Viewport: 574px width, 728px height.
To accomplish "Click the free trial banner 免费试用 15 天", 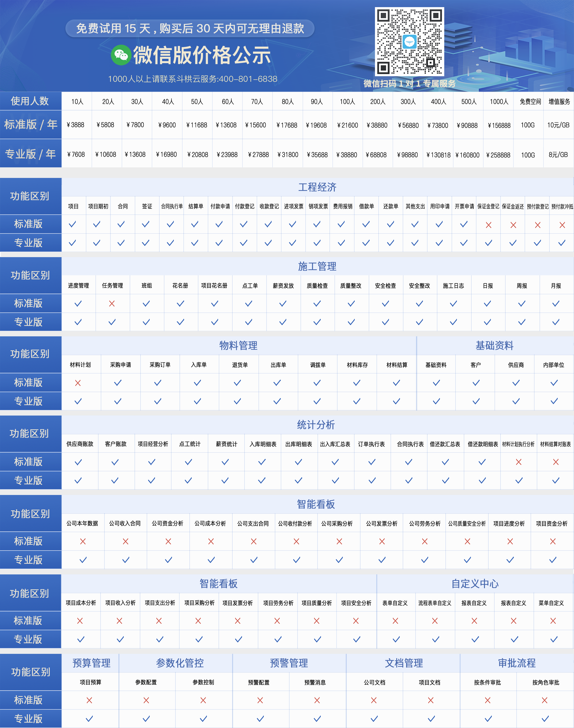I will click(x=190, y=28).
